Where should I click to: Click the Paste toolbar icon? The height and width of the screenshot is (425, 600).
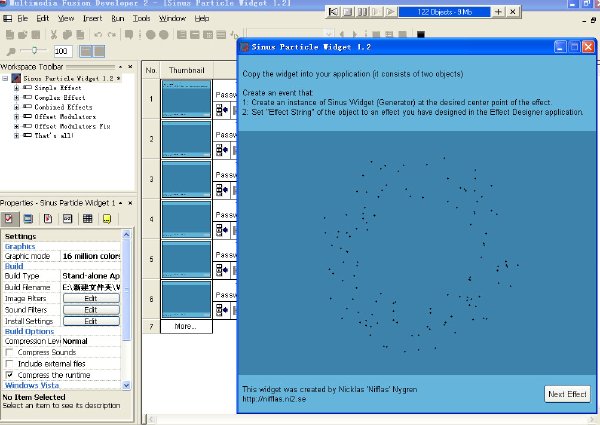point(80,35)
